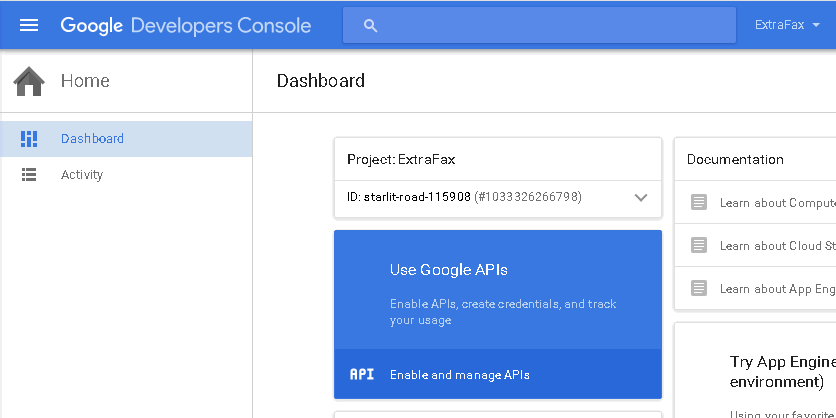Viewport: 836px width, 418px height.
Task: Click document icon beside Learn about App Engine
Action: click(x=699, y=288)
